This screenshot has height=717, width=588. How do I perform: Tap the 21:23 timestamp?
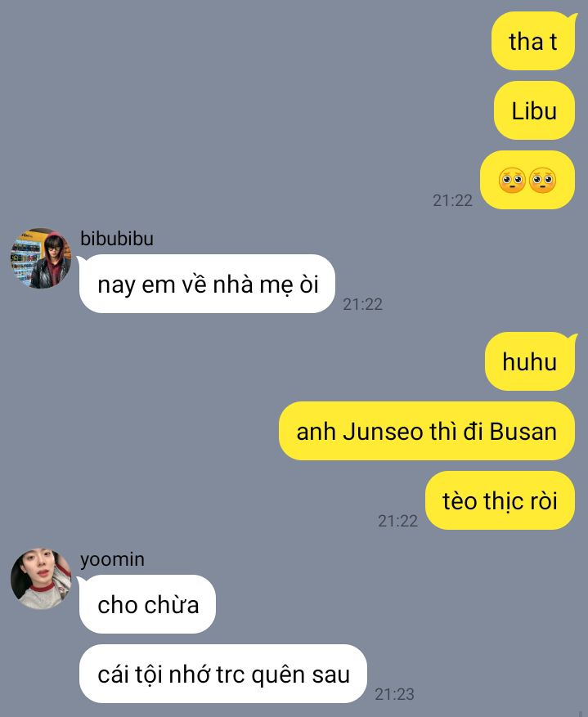pos(395,694)
